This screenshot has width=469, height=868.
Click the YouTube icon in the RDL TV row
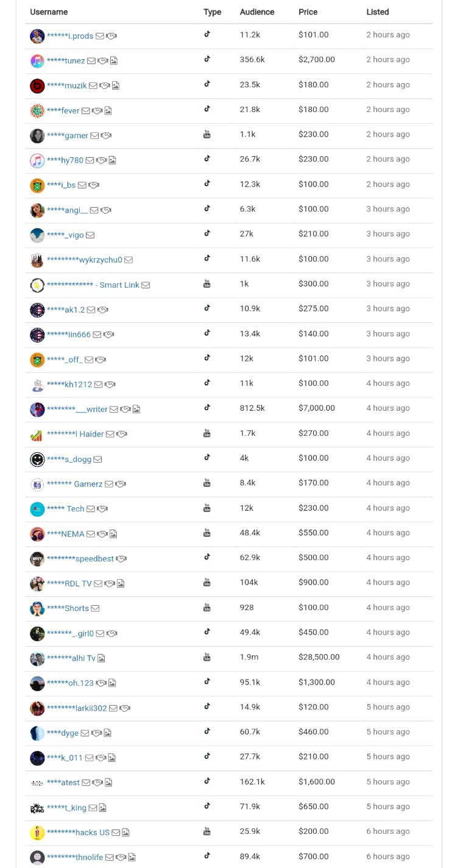click(207, 582)
